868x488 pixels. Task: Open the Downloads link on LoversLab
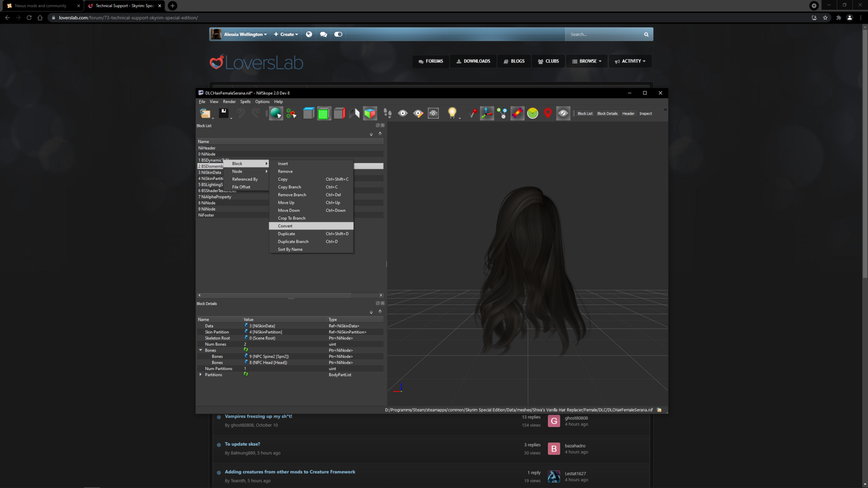click(473, 61)
